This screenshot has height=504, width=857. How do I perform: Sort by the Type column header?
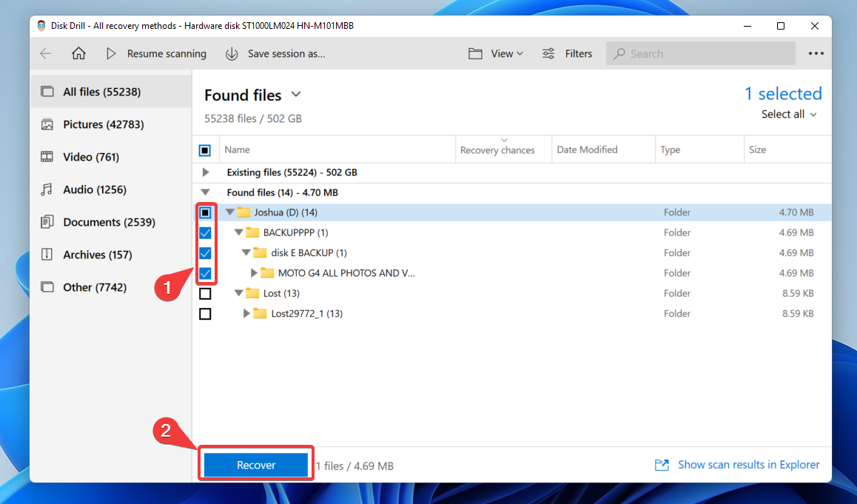(x=699, y=149)
